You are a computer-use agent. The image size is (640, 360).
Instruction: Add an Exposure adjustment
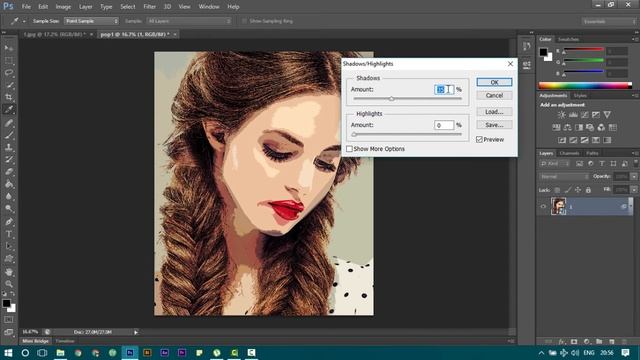click(x=596, y=115)
